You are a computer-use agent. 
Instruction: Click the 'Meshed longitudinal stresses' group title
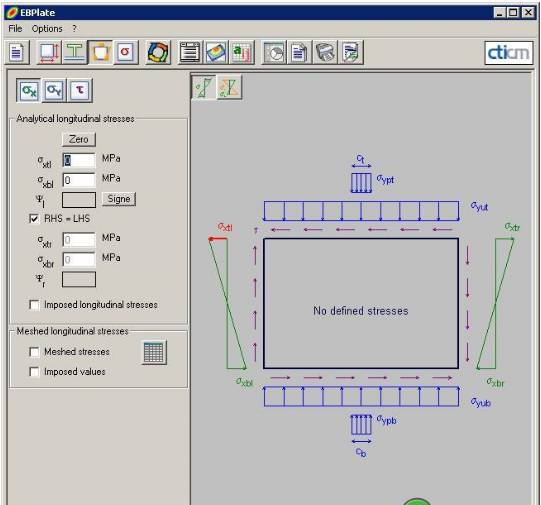point(72,331)
